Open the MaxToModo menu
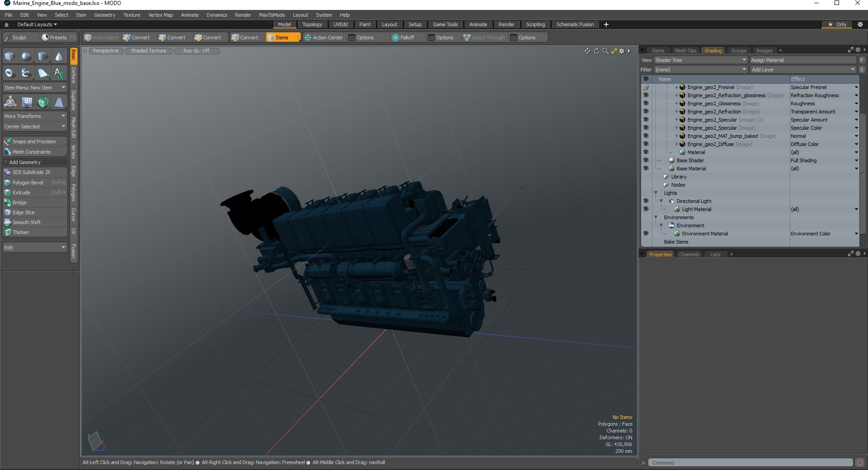868x470 pixels. pyautogui.click(x=272, y=15)
